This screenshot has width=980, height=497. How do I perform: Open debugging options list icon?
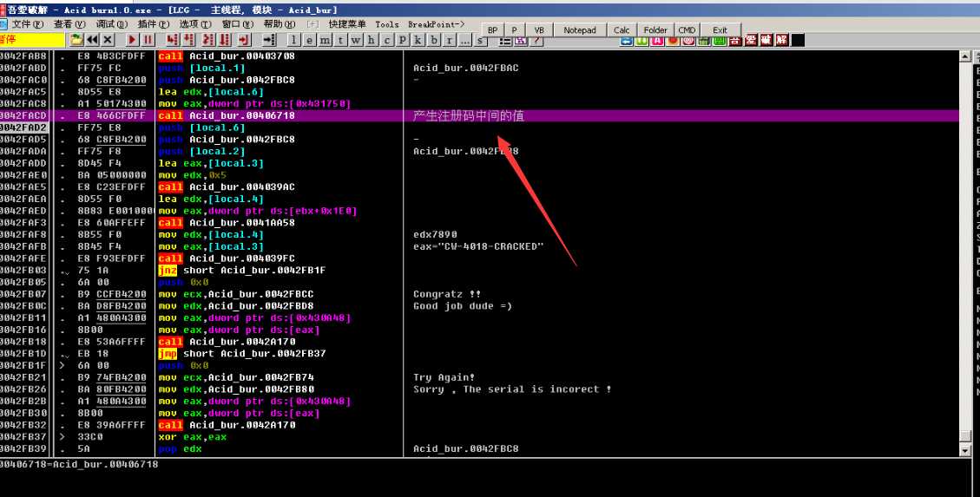(x=505, y=41)
